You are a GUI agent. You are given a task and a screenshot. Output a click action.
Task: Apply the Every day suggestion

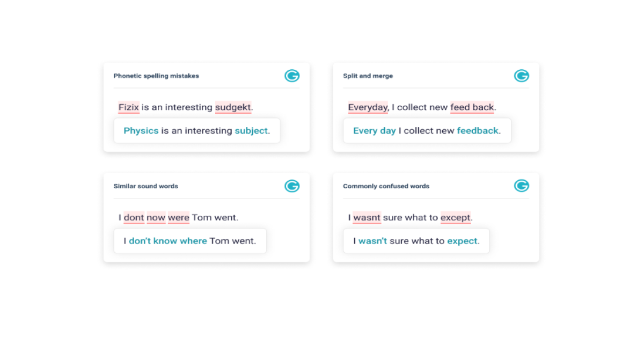375,131
